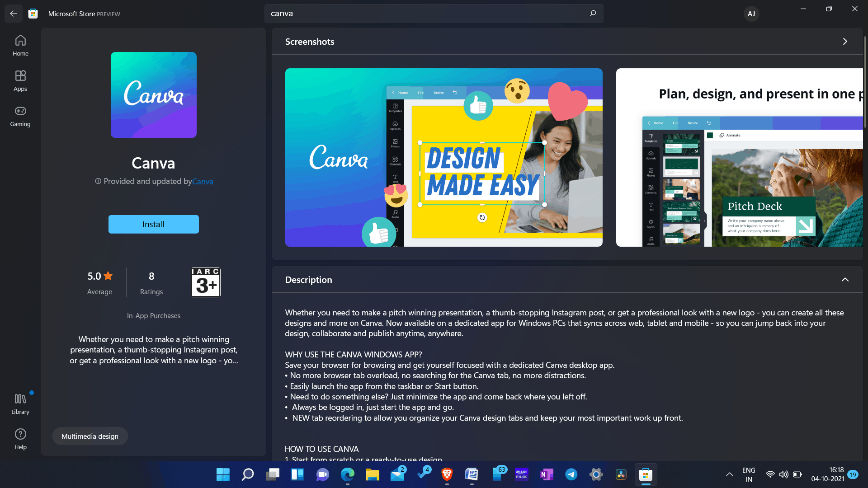Launch Brave browser from the taskbar
The width and height of the screenshot is (868, 488).
coord(447,474)
